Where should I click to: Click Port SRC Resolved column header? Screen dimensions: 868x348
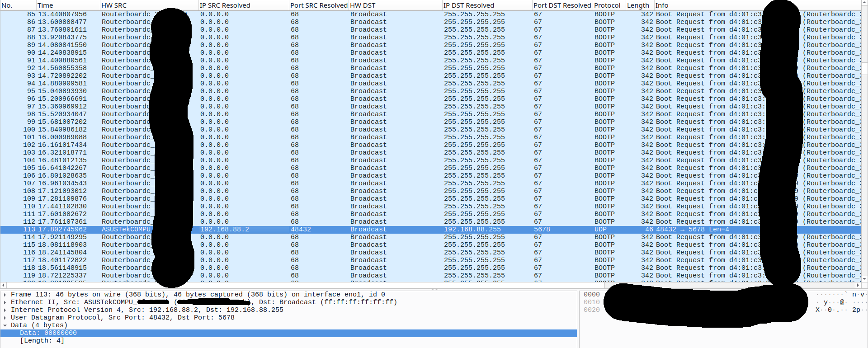coord(319,5)
